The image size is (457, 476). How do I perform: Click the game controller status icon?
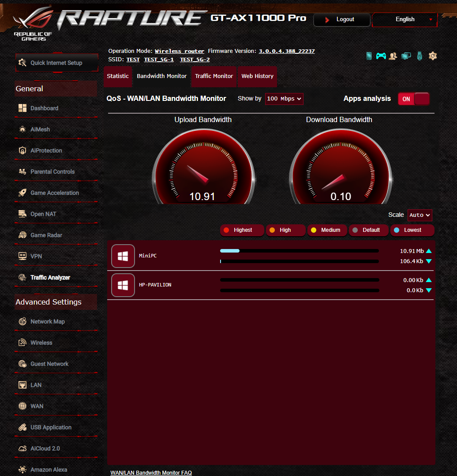coord(381,56)
